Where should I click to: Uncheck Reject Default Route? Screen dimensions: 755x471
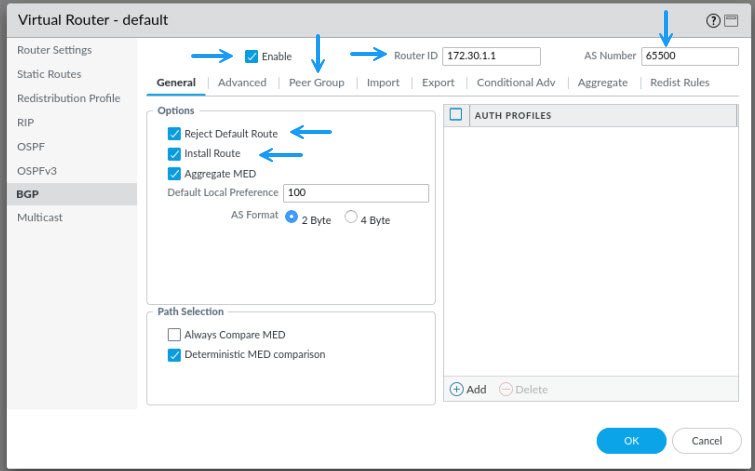point(174,133)
